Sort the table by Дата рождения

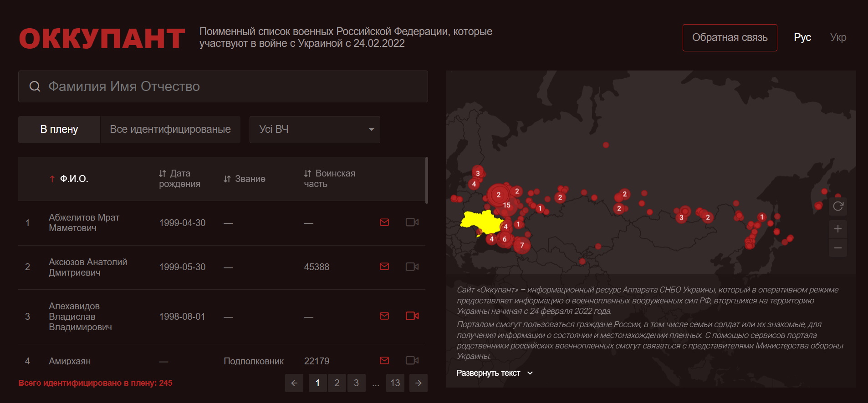(x=179, y=179)
